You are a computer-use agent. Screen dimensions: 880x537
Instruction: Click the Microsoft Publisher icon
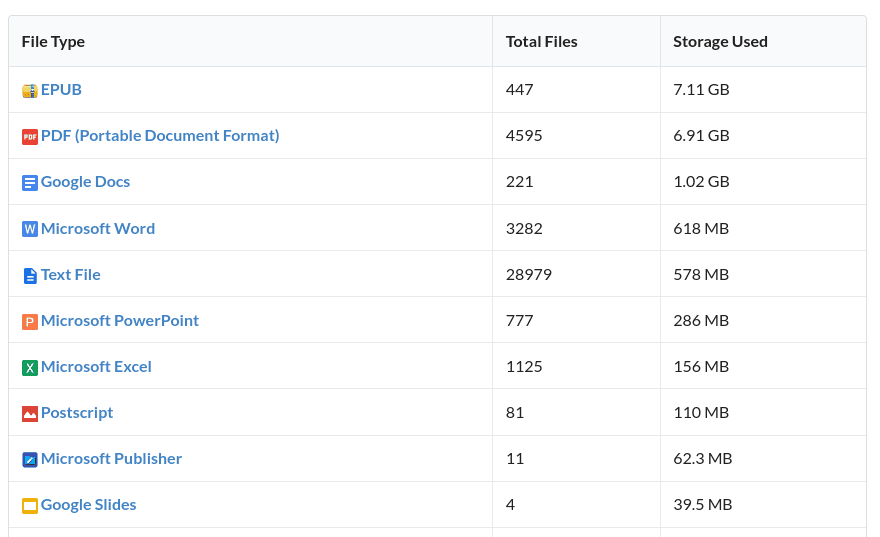[30, 460]
